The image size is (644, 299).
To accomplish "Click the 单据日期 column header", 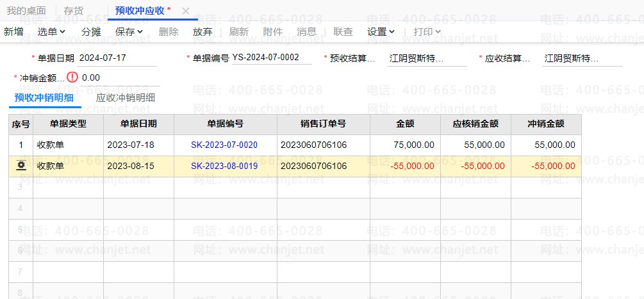I will [138, 124].
